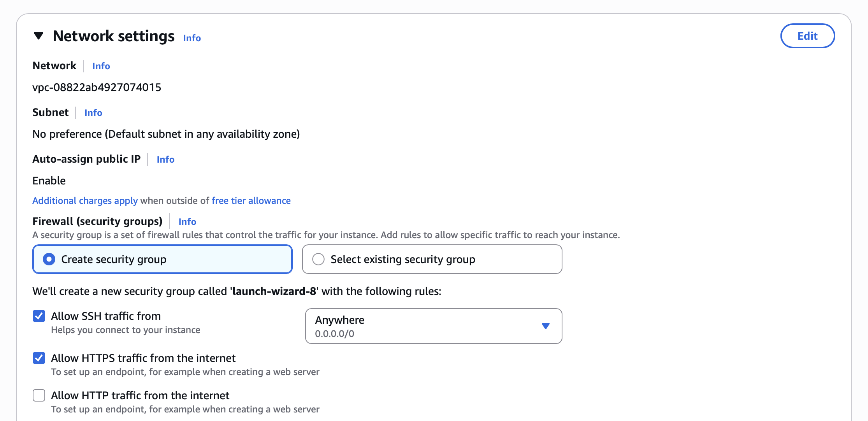Open the free tier allowance link
Image resolution: width=868 pixels, height=421 pixels.
pos(250,201)
